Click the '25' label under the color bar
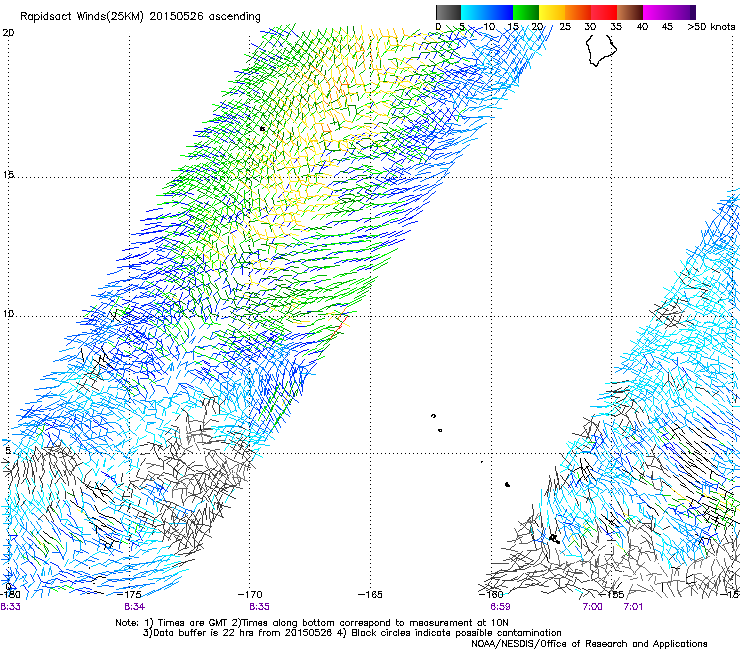The width and height of the screenshot is (740, 650). pos(565,27)
